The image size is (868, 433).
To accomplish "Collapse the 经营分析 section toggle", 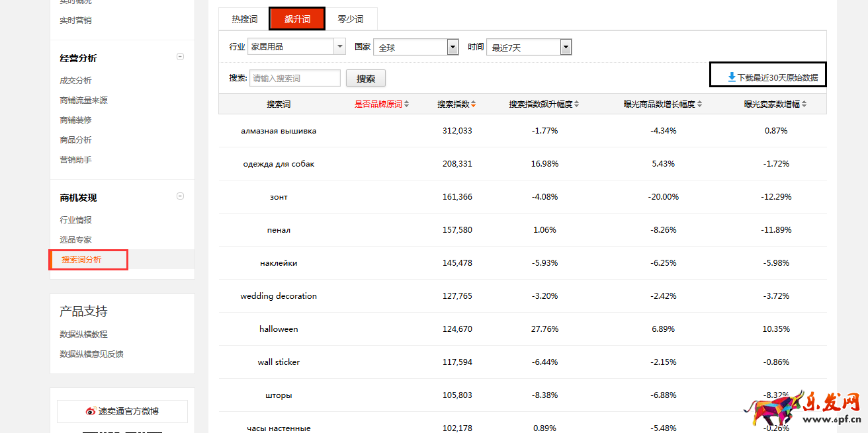I will [180, 57].
